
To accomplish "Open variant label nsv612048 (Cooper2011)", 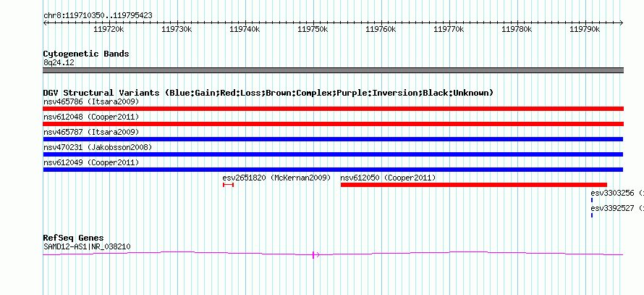I will click(91, 117).
